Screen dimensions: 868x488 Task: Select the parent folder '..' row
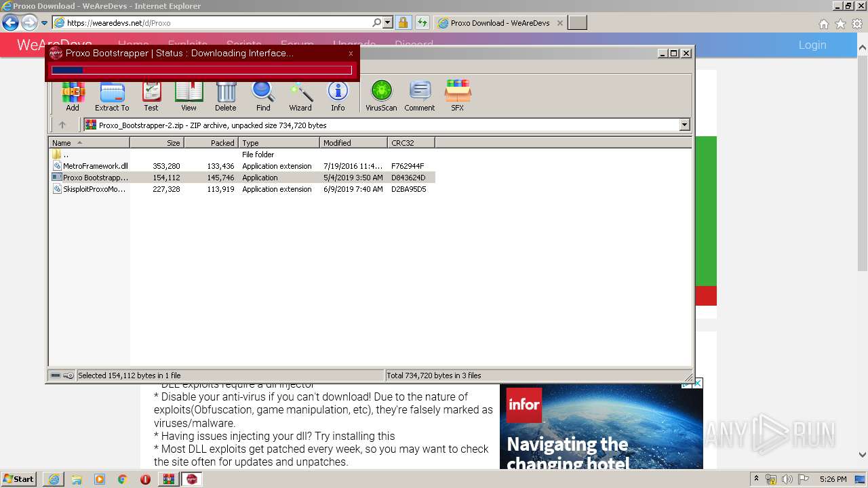[x=242, y=155]
